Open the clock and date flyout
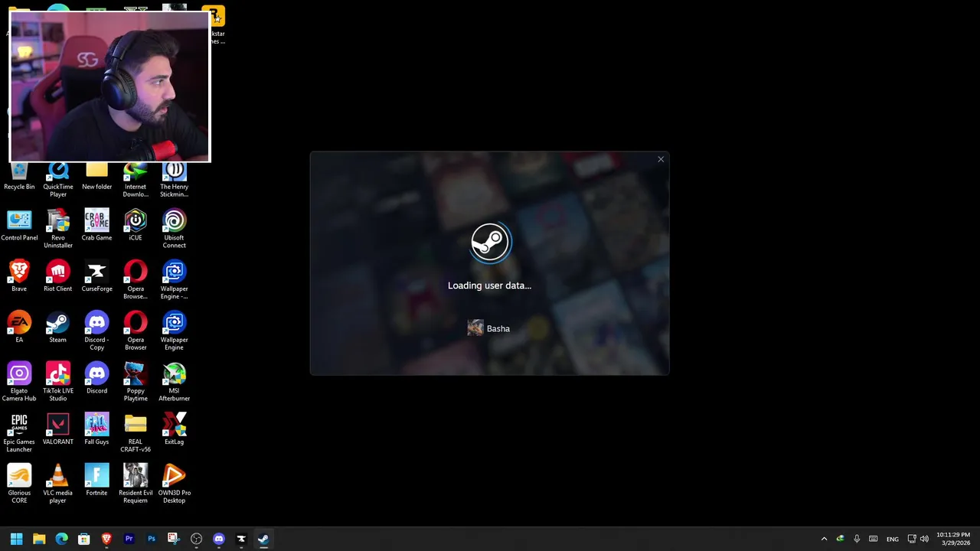 [953, 539]
